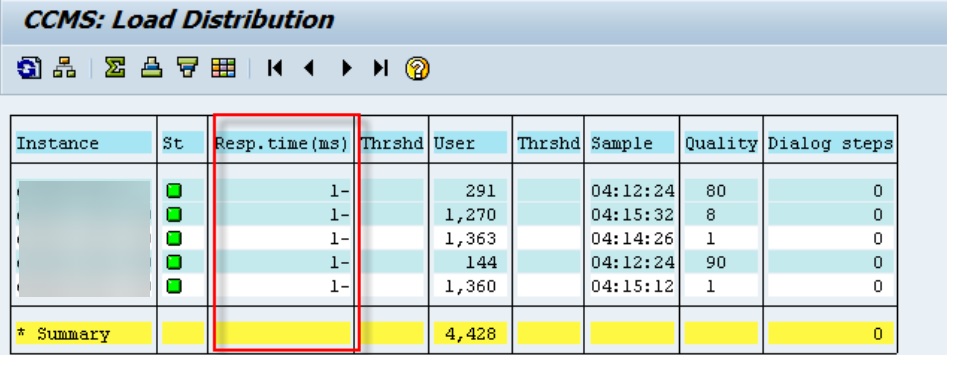Viewport: 958px width, 366px height.
Task: Open the Filter funnel icon
Action: pyautogui.click(x=188, y=68)
